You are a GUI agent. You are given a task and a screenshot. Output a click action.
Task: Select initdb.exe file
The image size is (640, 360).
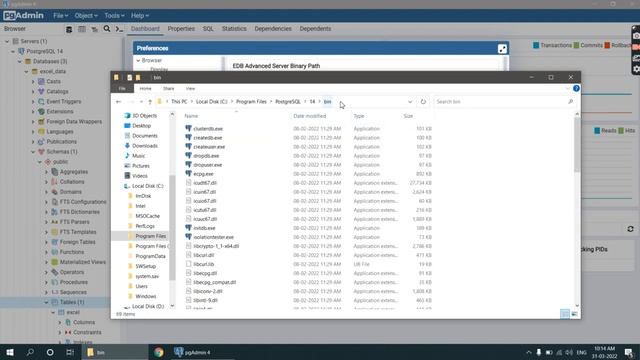(x=204, y=228)
